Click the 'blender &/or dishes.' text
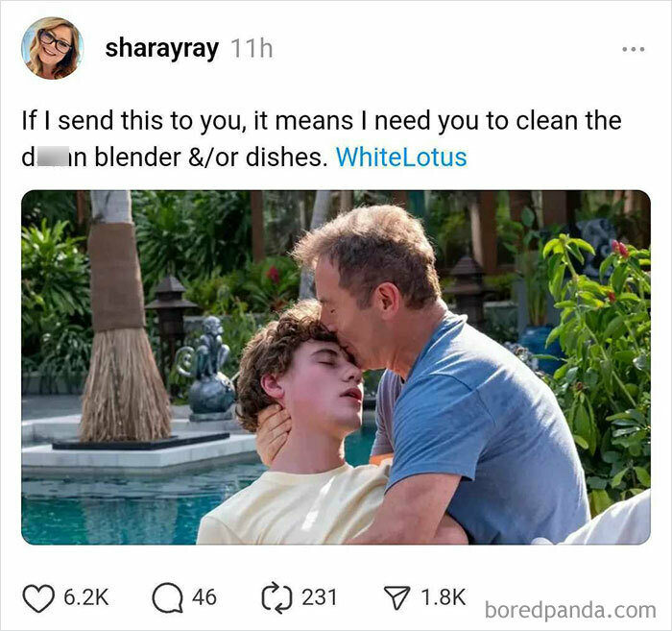 click(208, 158)
